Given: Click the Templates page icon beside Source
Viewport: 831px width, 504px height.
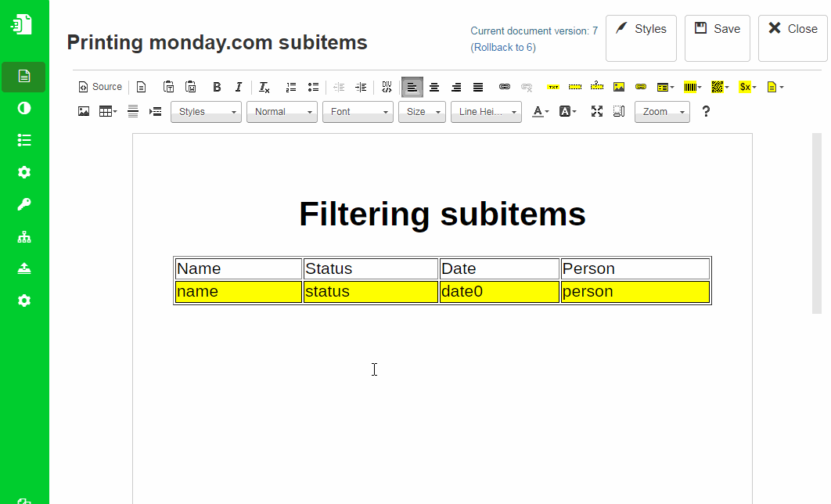Looking at the screenshot, I should [141, 87].
